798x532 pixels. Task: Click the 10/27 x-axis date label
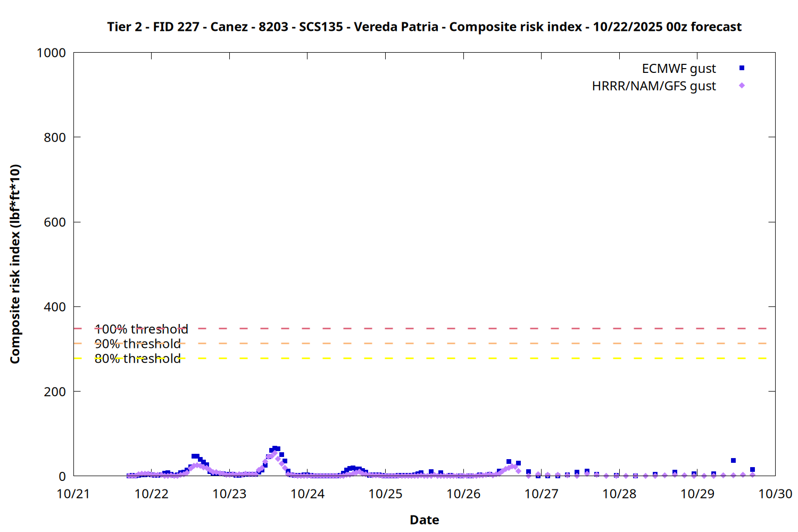coord(542,494)
